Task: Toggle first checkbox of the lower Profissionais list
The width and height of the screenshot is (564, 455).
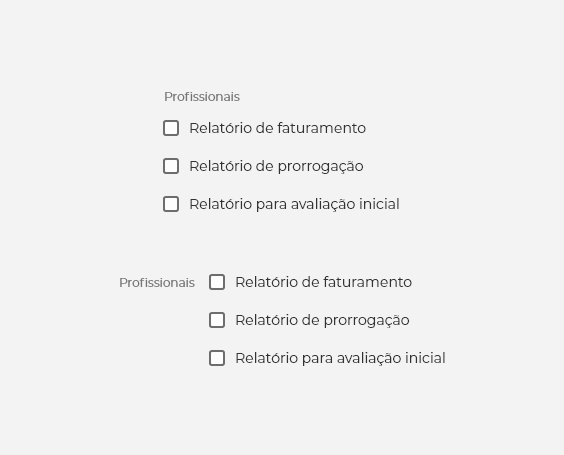Action: coord(217,282)
